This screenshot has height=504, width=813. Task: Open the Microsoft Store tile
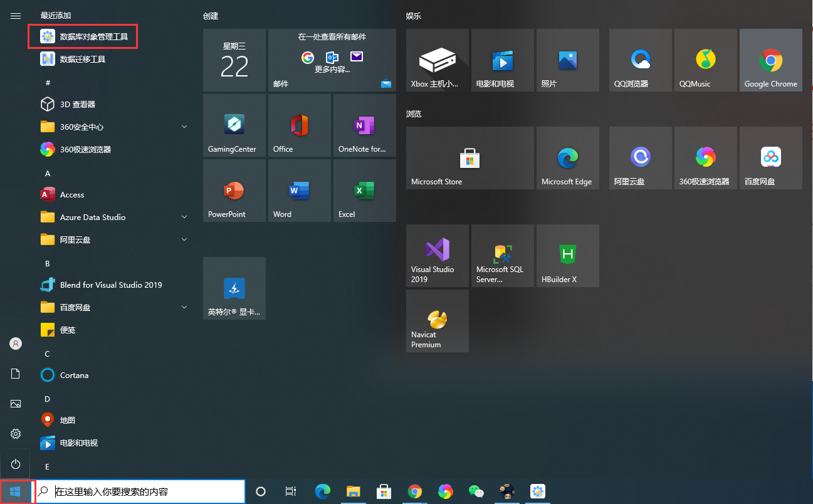coord(470,158)
